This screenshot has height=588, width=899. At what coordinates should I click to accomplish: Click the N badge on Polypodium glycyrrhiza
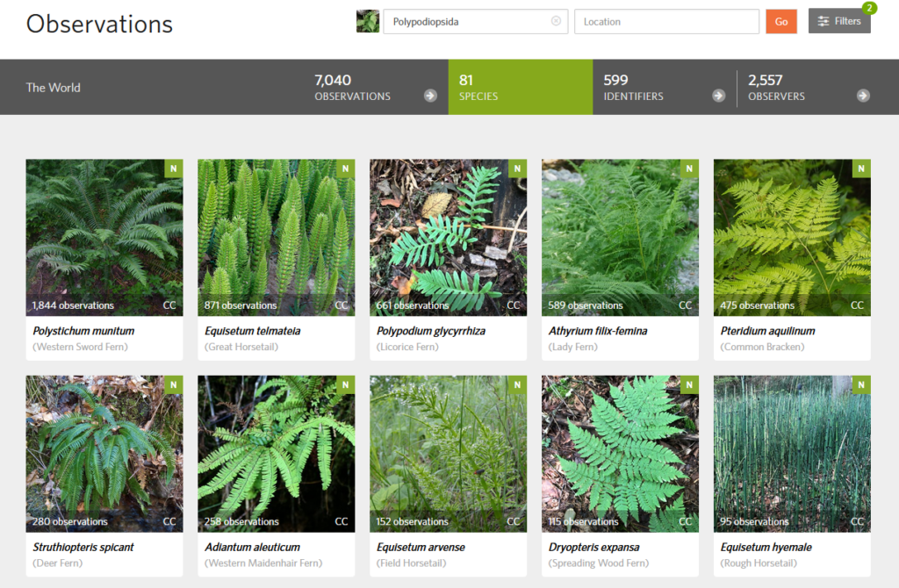pyautogui.click(x=518, y=169)
